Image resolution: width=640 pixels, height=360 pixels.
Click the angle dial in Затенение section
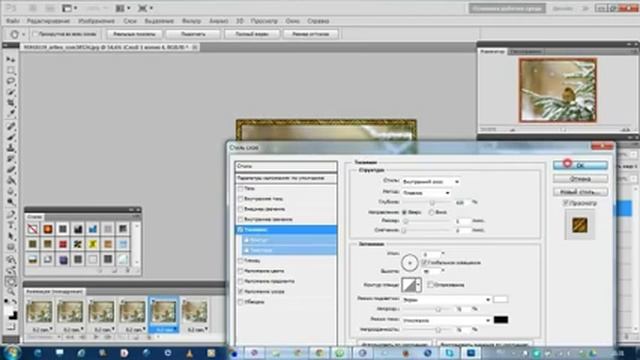[409, 263]
